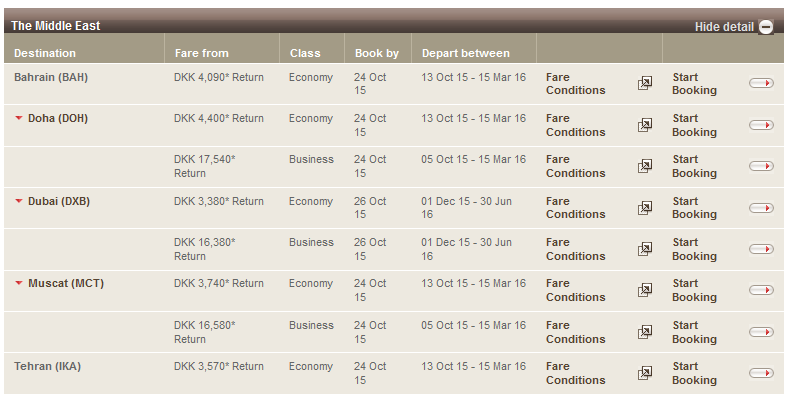Collapse the Muscat (MCT) fare rows
Screen dimensions: 789x396
tap(19, 283)
